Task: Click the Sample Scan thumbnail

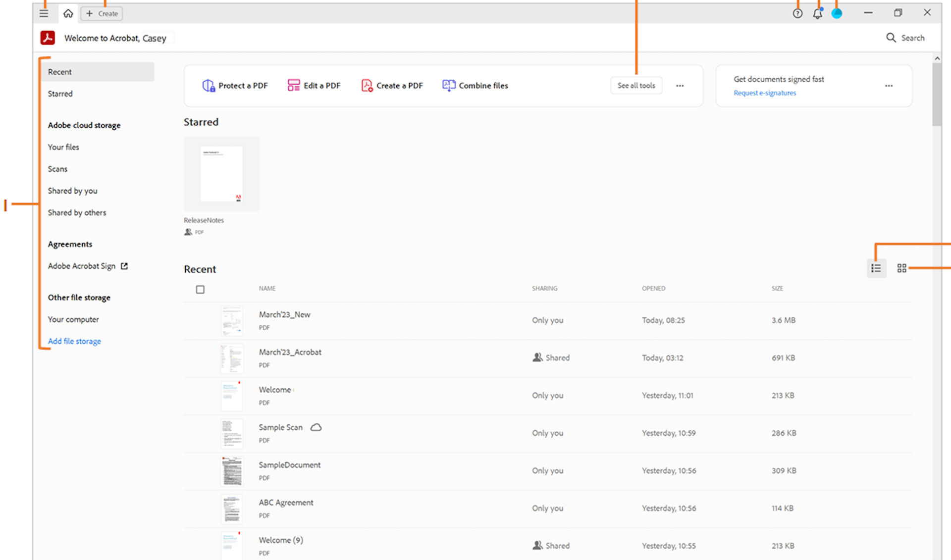Action: 231,433
